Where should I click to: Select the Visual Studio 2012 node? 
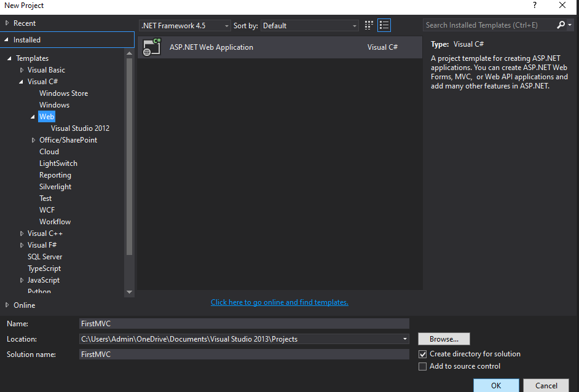[x=80, y=128]
